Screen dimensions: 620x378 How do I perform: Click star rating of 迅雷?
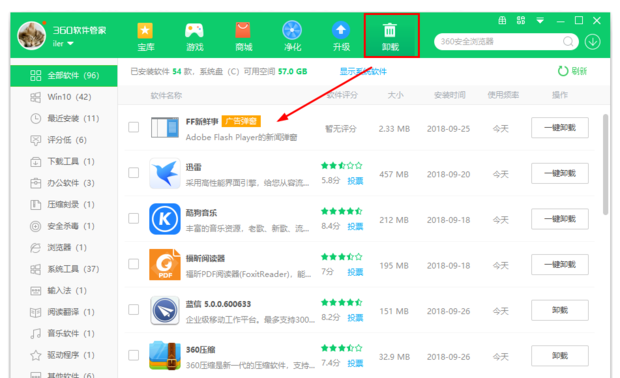click(342, 166)
